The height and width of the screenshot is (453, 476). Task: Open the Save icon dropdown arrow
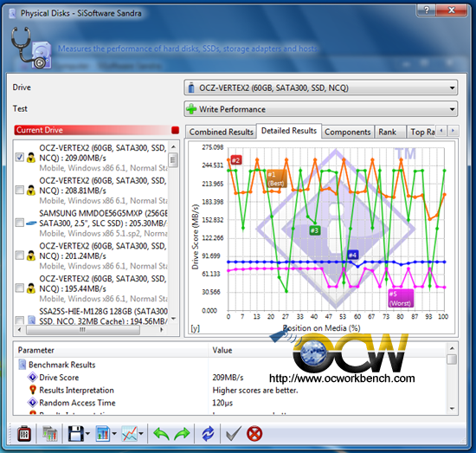(87, 434)
